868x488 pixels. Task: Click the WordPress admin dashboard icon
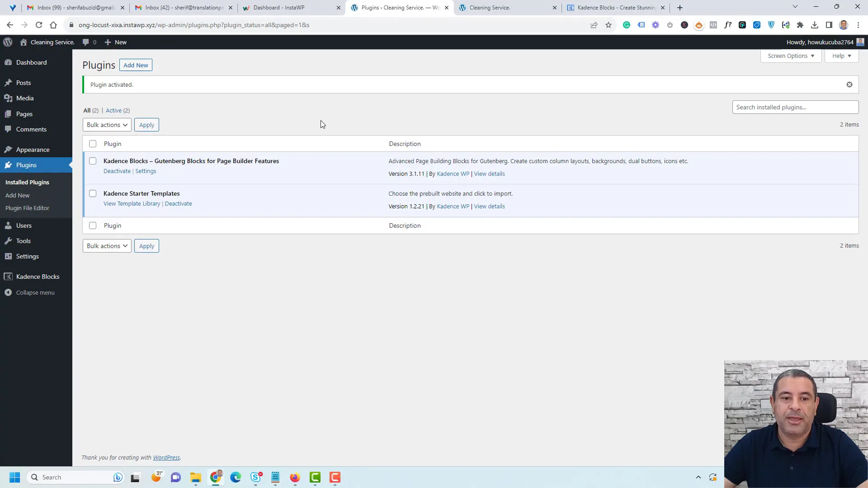point(8,42)
